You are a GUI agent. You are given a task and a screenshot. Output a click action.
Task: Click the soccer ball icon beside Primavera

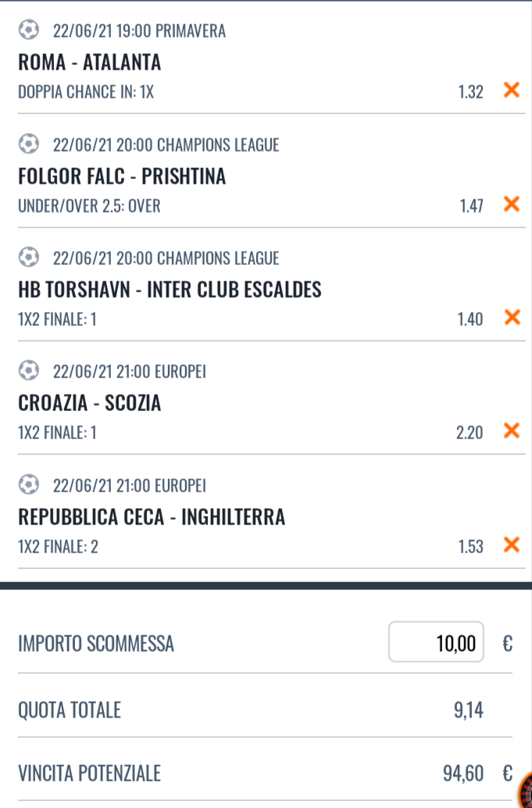click(29, 30)
